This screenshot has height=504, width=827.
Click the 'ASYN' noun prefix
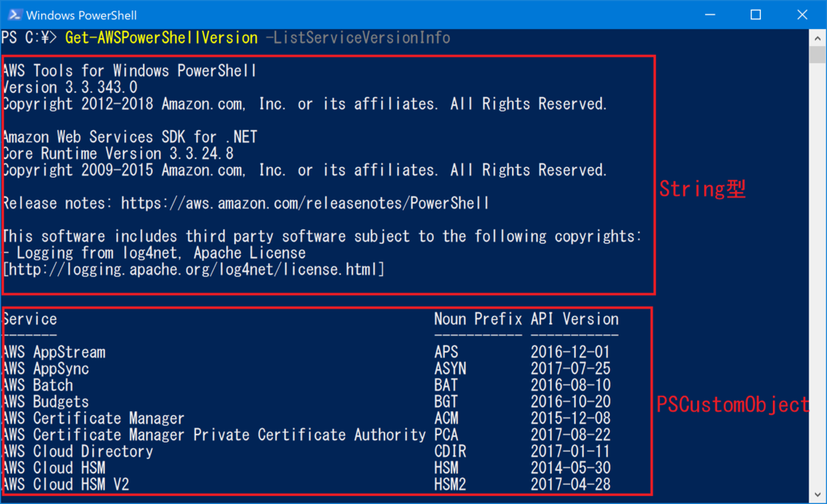(x=450, y=368)
